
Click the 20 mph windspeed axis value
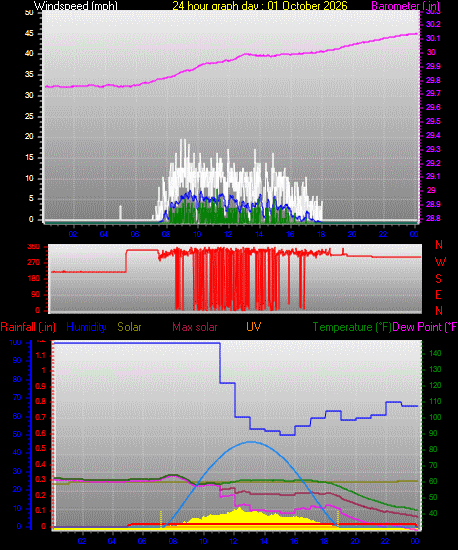coord(29,136)
